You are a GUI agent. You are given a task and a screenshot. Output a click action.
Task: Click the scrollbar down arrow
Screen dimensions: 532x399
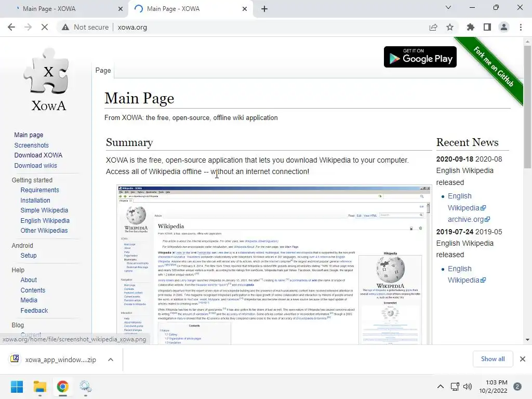tap(527, 340)
